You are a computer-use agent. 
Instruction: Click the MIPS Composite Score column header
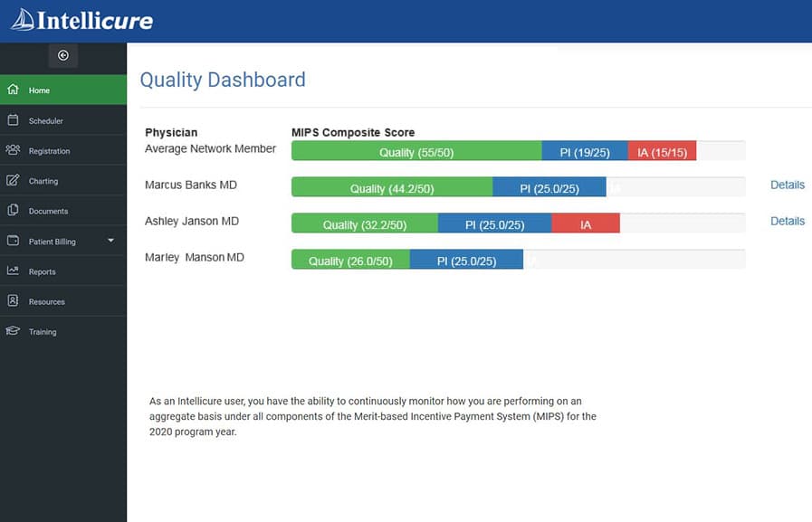(x=353, y=132)
